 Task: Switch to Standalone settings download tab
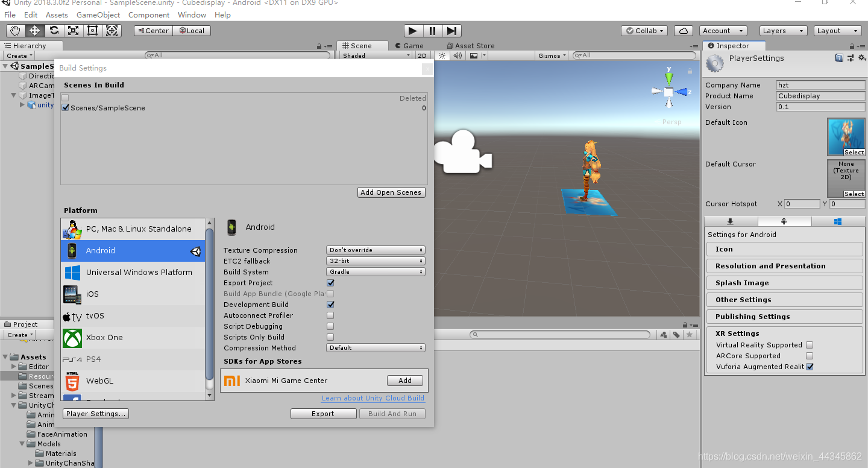pos(731,221)
